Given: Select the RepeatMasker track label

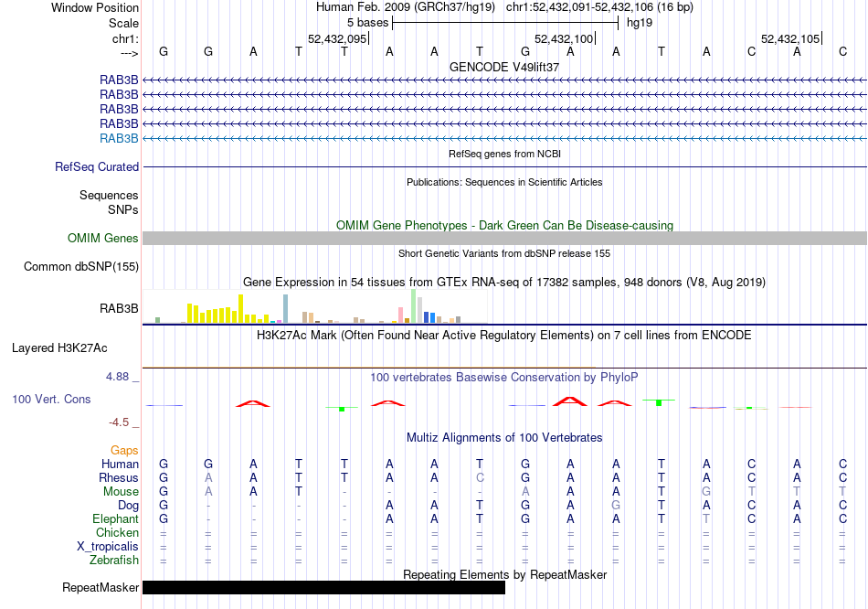Looking at the screenshot, I should tap(101, 587).
